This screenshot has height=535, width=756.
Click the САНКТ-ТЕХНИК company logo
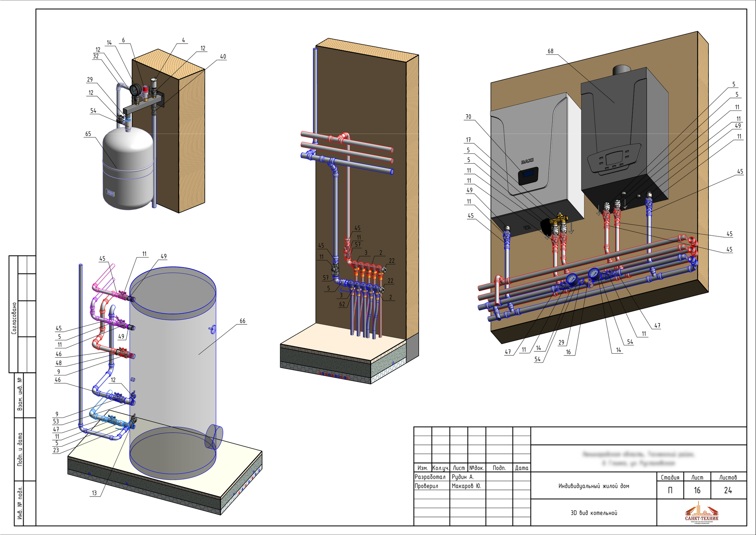[x=702, y=513]
